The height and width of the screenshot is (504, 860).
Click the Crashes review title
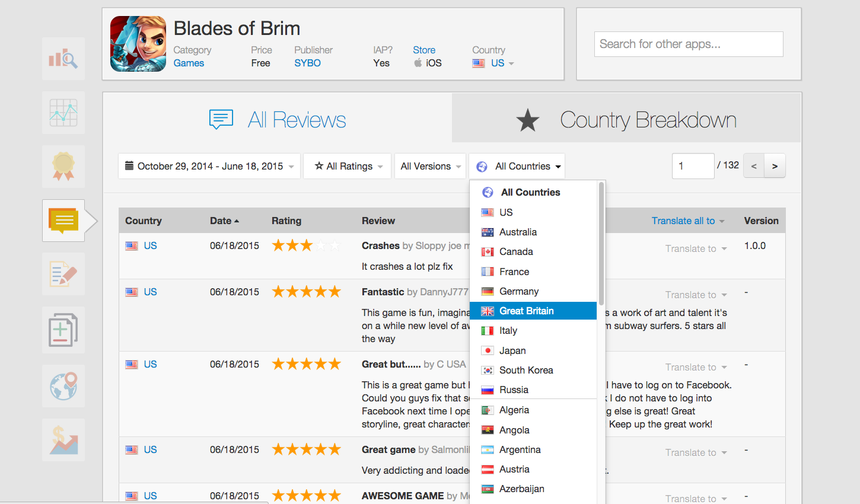(381, 245)
